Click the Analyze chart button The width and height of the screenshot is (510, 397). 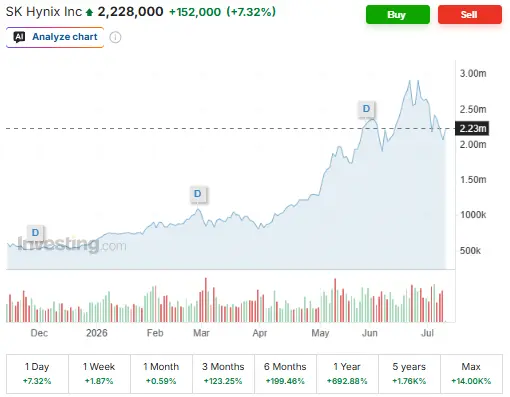tap(55, 37)
